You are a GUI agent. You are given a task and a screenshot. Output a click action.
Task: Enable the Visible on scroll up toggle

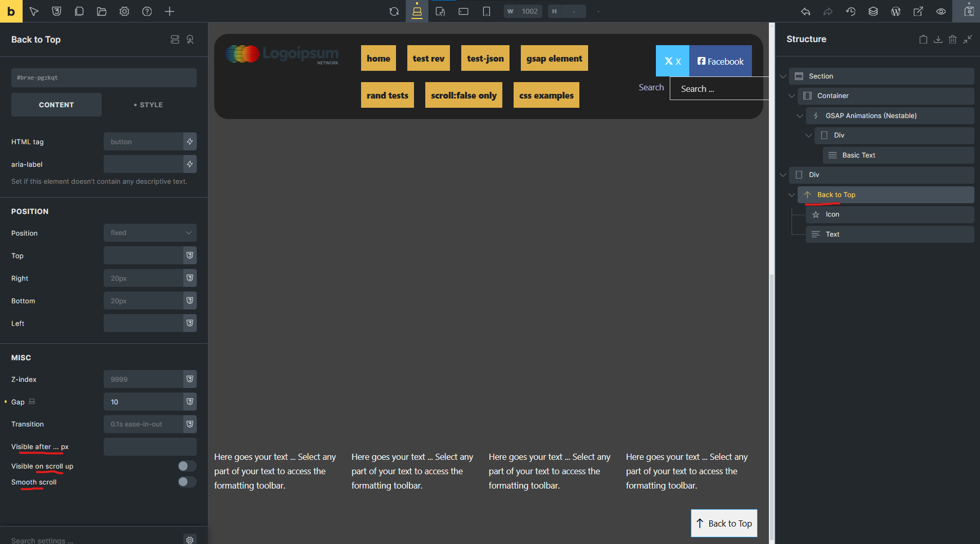[187, 466]
